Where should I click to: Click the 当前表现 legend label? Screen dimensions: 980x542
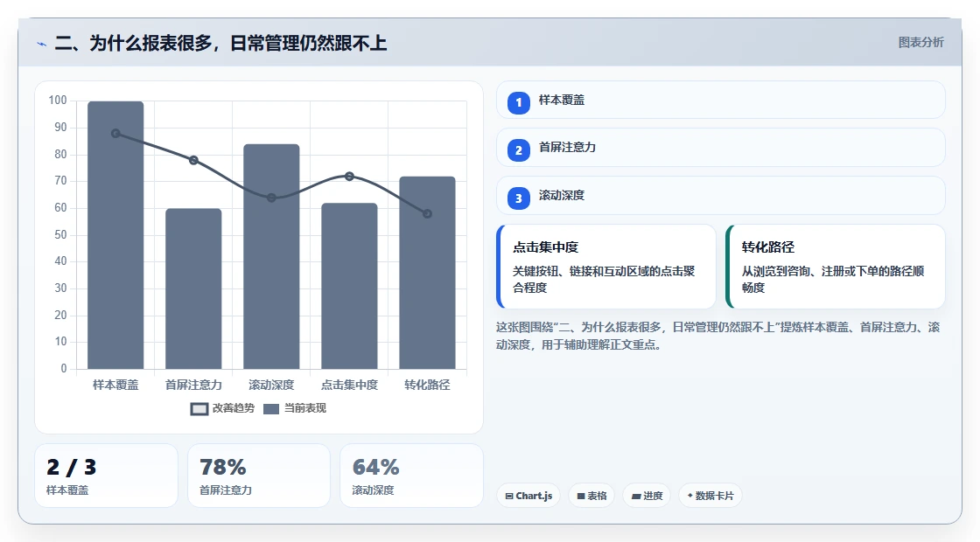coord(305,408)
